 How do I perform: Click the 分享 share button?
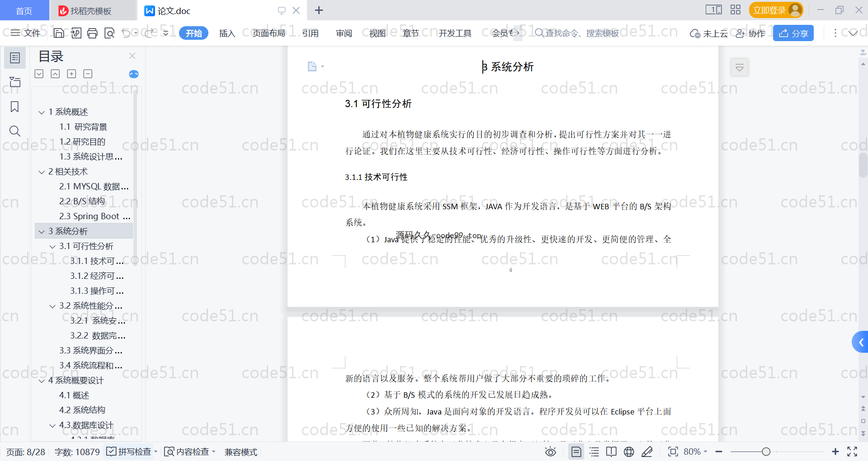tap(793, 33)
